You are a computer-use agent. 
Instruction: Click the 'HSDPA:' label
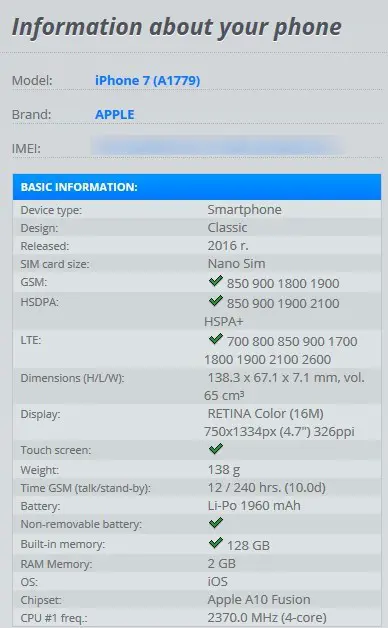coord(39,302)
